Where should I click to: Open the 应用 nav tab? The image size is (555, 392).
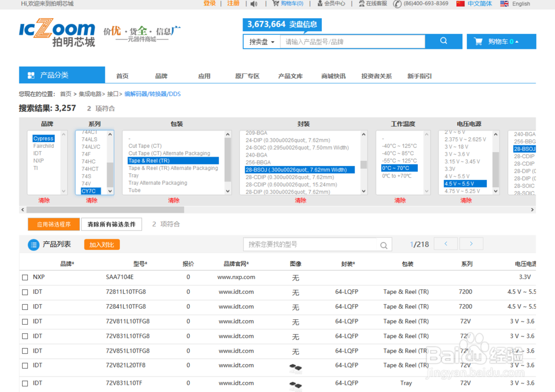click(x=204, y=76)
